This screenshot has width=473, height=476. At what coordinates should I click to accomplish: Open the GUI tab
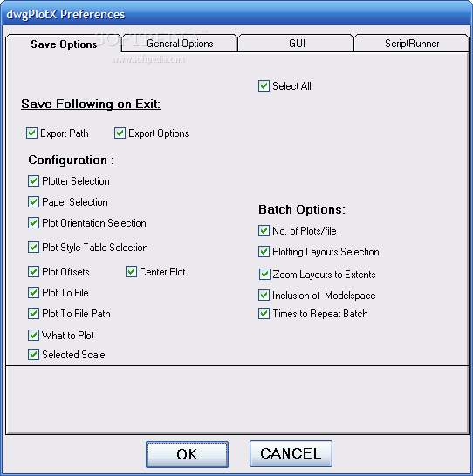pos(296,44)
